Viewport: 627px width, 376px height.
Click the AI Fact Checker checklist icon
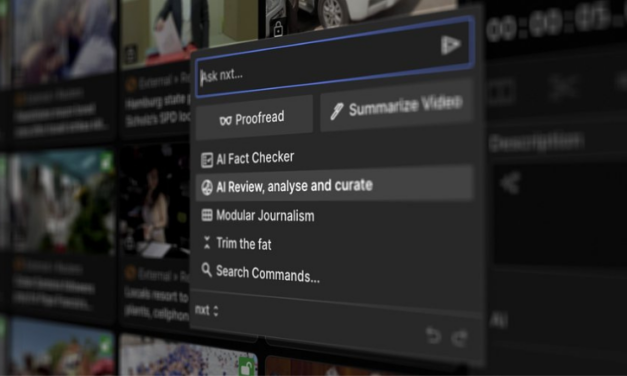(x=207, y=160)
